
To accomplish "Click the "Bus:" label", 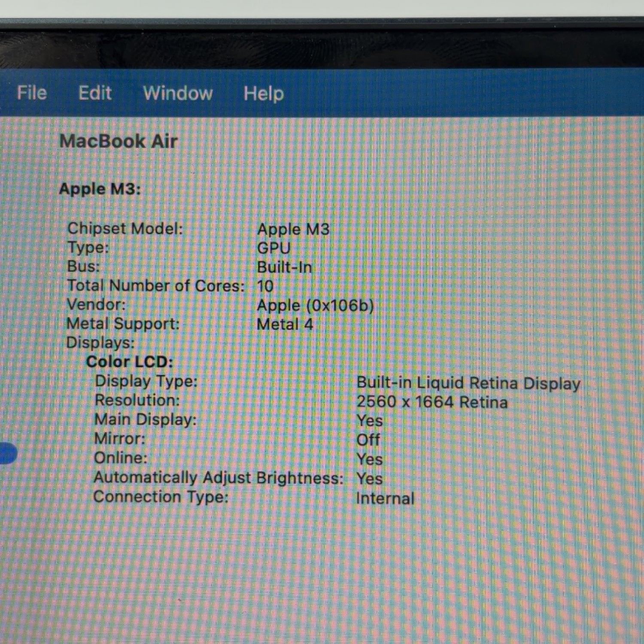I will [83, 266].
